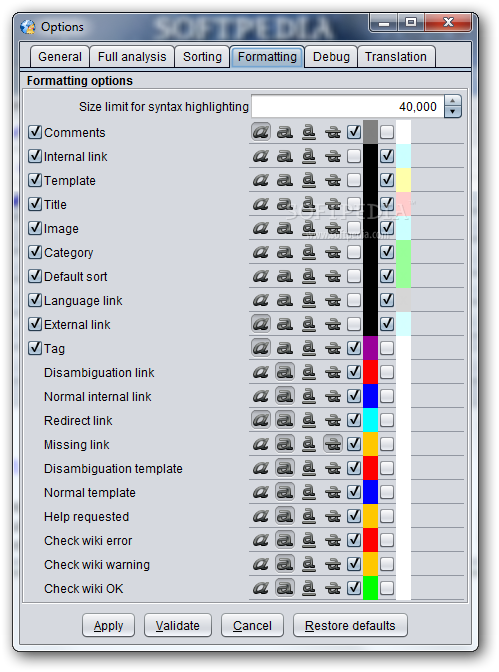Viewport: 499px width, 672px height.
Task: Toggle bold style for Check wiki warning
Action: click(285, 564)
